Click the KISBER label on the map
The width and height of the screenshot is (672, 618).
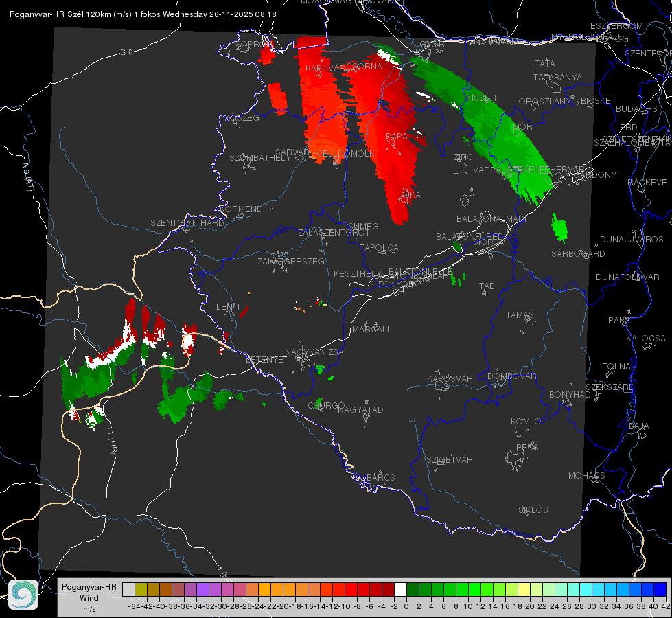tap(481, 98)
